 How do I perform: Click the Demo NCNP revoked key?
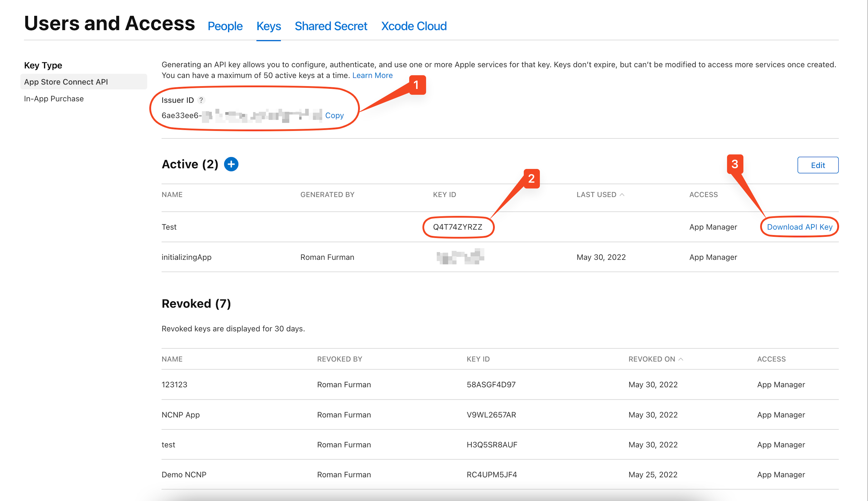pos(184,475)
